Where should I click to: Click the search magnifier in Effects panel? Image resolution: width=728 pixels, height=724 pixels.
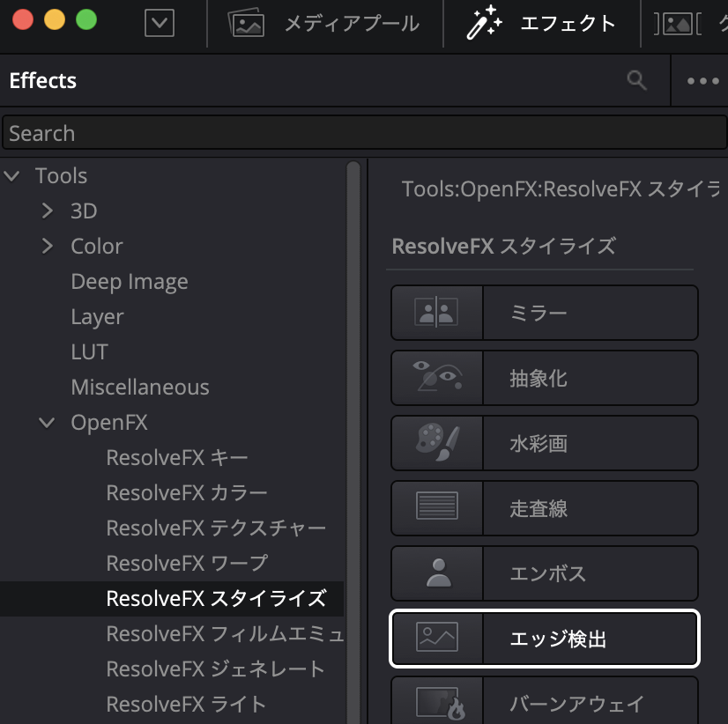coord(636,80)
